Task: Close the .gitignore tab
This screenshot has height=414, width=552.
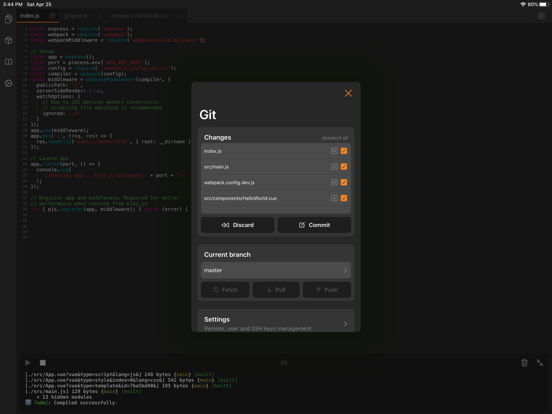Action: tap(100, 15)
